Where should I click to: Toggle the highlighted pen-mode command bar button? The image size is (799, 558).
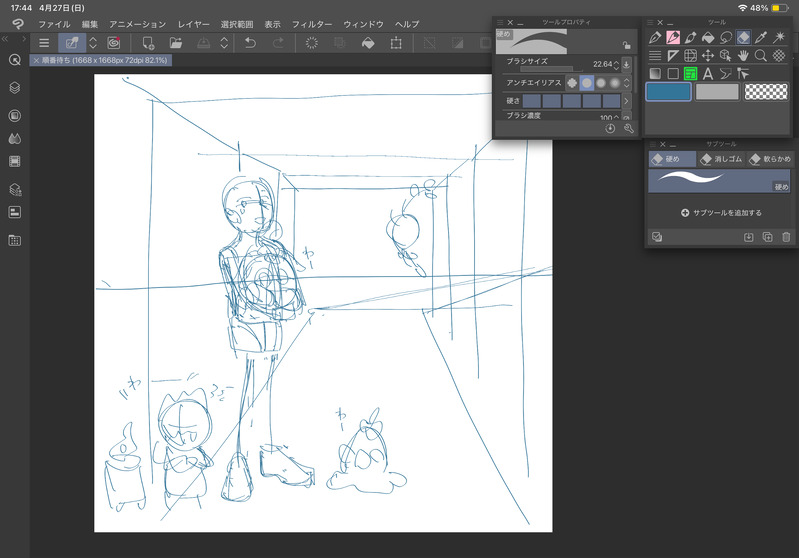click(72, 43)
